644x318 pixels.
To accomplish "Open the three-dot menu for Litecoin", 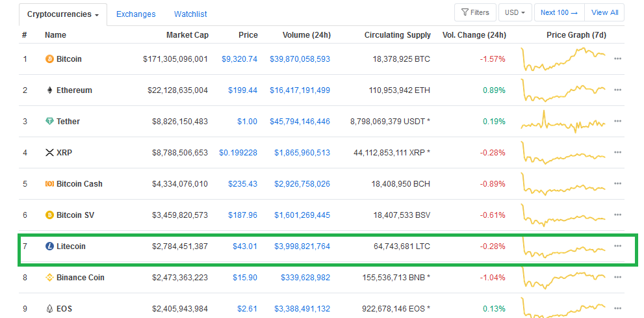I will [617, 246].
